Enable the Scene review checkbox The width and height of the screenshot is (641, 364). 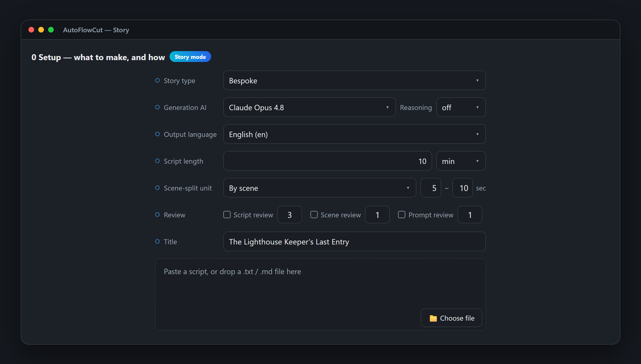pyautogui.click(x=314, y=215)
